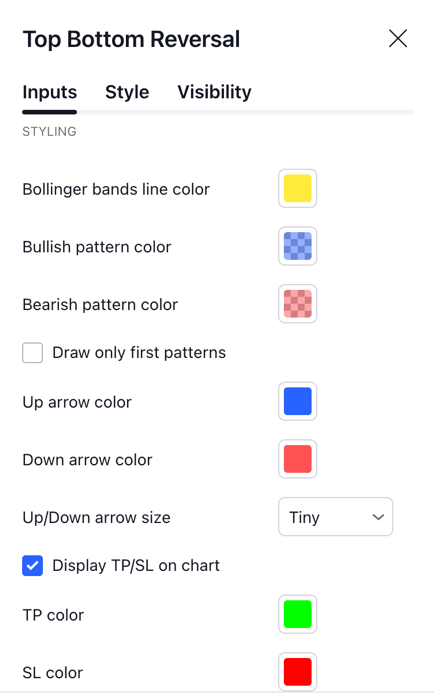Select the green TP color swatch

click(297, 614)
